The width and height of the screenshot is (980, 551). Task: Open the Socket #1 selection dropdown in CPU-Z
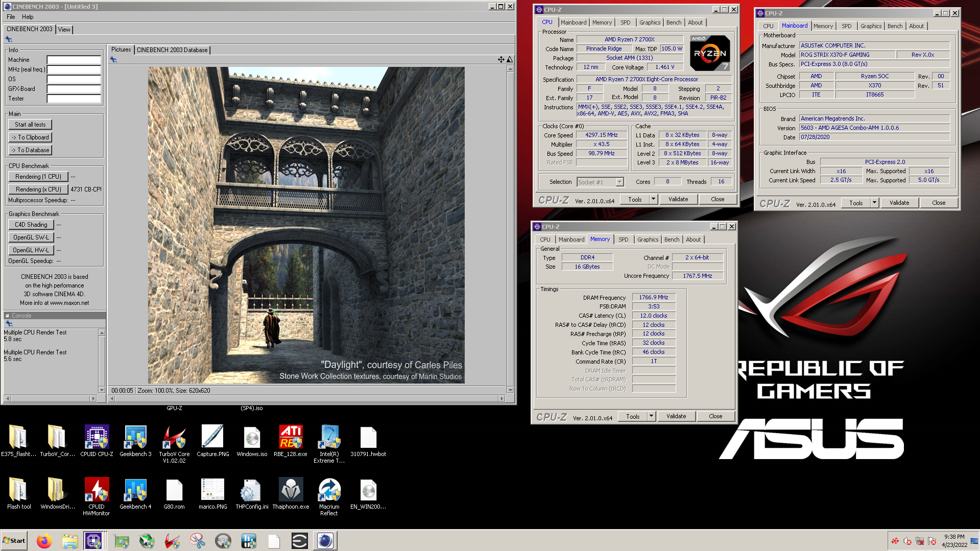[619, 182]
